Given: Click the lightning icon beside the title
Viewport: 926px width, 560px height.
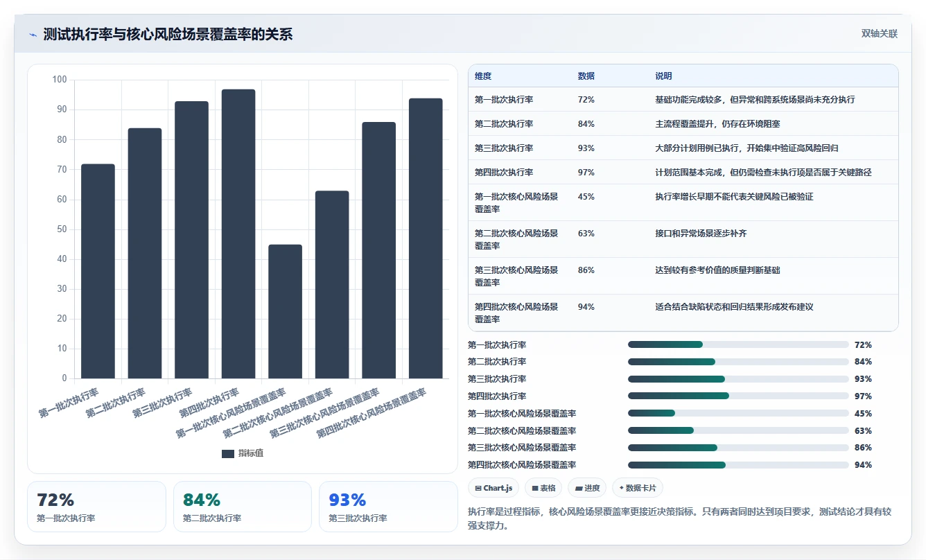Looking at the screenshot, I should tap(33, 34).
